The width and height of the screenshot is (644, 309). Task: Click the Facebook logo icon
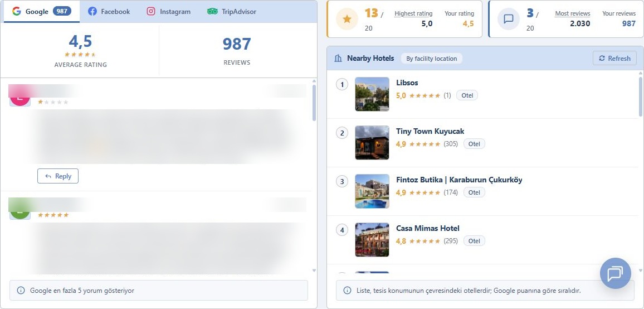[x=92, y=12]
